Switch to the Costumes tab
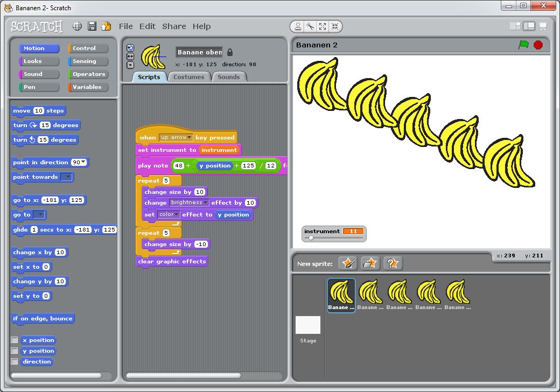Viewport: 560px width, 392px height. pyautogui.click(x=188, y=77)
